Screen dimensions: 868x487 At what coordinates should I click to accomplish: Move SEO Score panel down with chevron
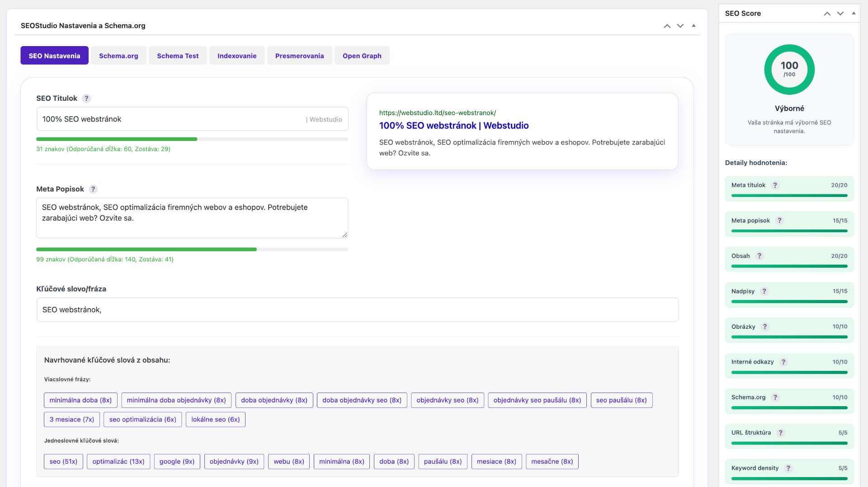point(840,14)
